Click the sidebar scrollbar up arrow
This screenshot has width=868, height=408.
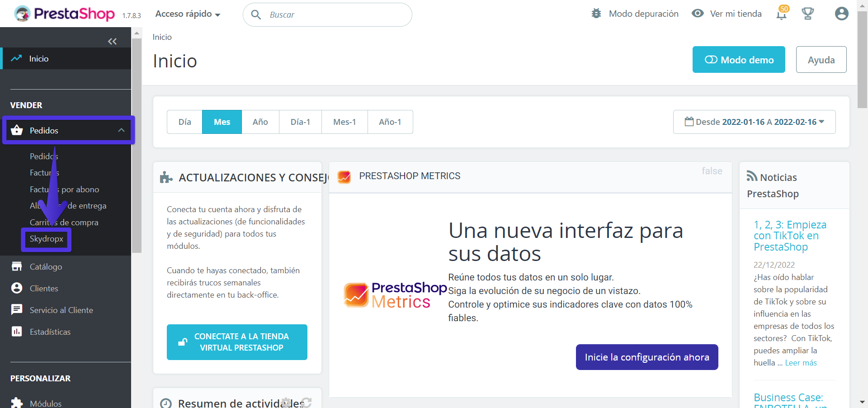click(137, 33)
